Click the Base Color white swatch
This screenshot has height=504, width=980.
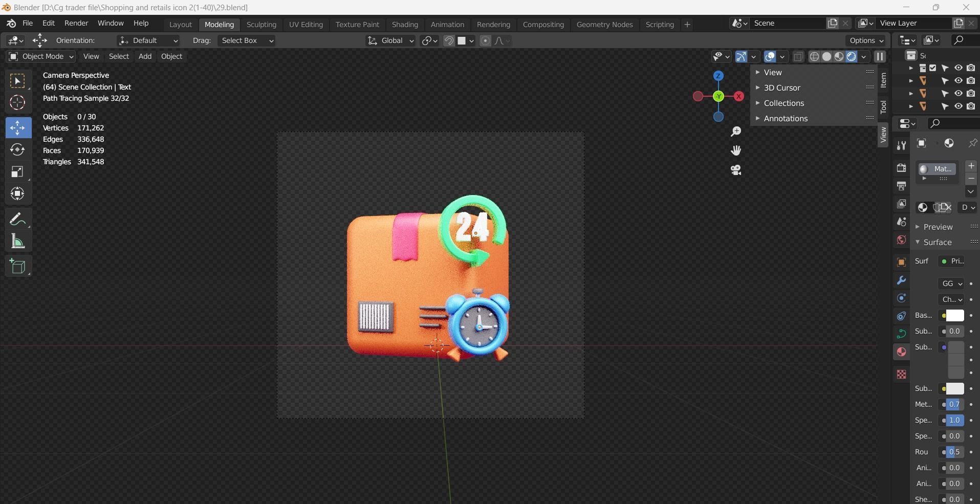tap(955, 316)
